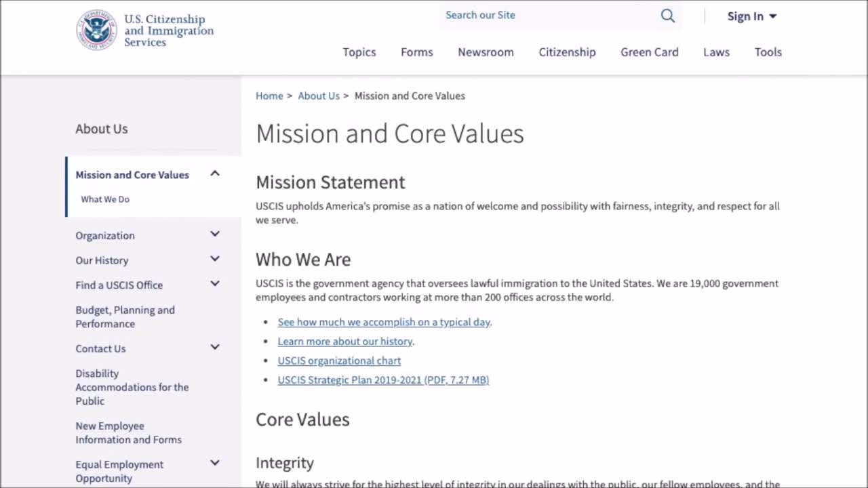Screen dimensions: 868x488
Task: Open USCIS Strategic Plan 2019-2021 PDF link
Action: coord(383,380)
